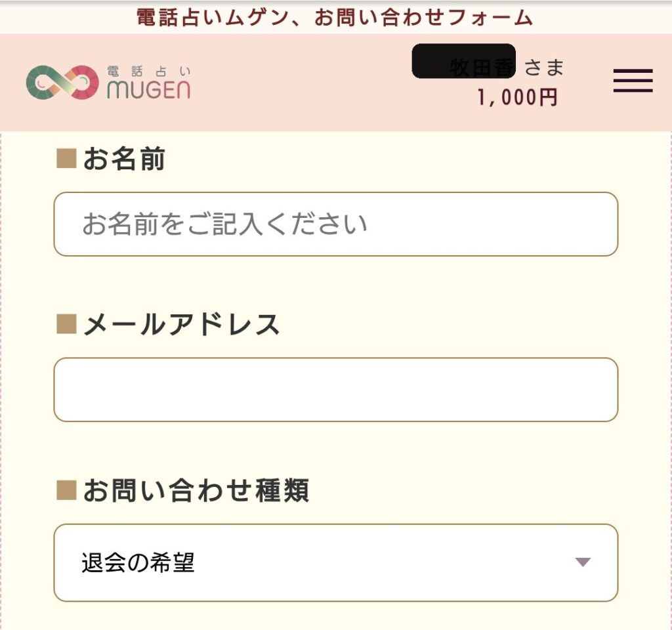This screenshot has width=672, height=630.
Task: Click the page header 電話占いムゲン、お問い合わせフォーム
Action: [336, 18]
